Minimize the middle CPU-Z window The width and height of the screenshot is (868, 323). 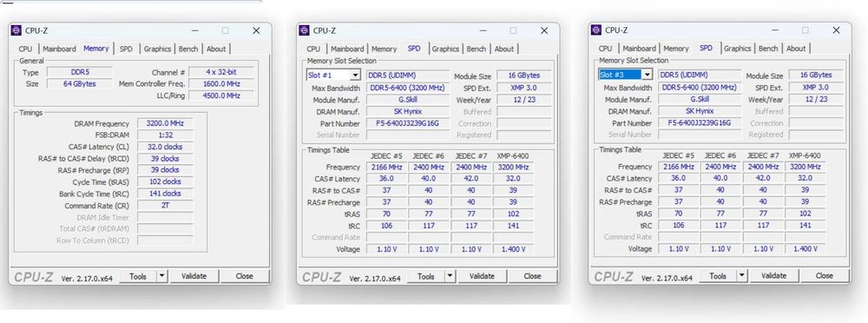pos(483,30)
